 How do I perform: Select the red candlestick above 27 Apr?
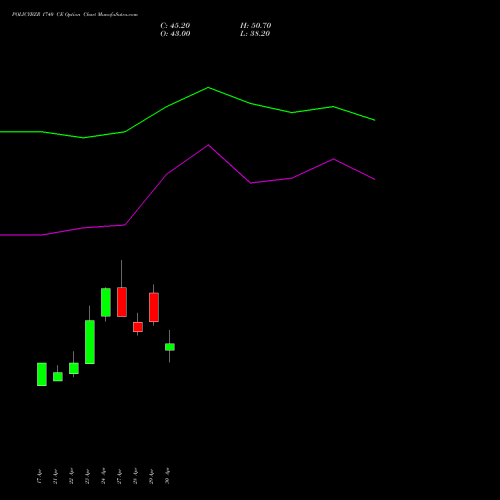122,302
